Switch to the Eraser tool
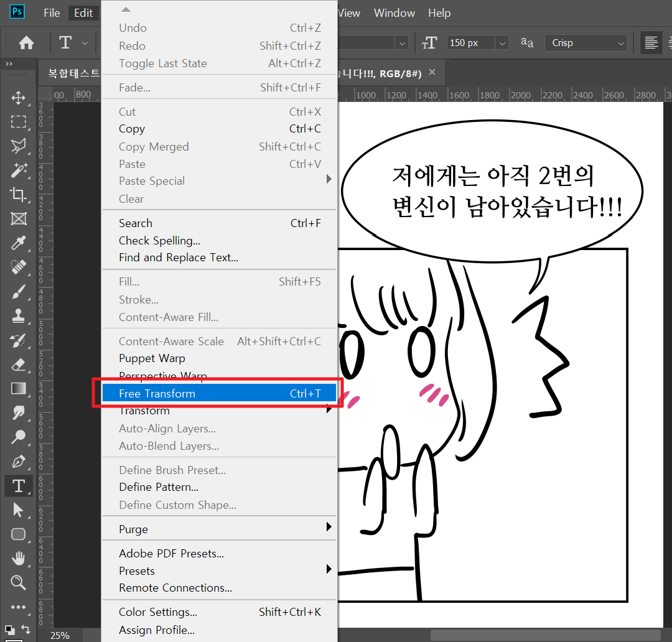 click(19, 365)
